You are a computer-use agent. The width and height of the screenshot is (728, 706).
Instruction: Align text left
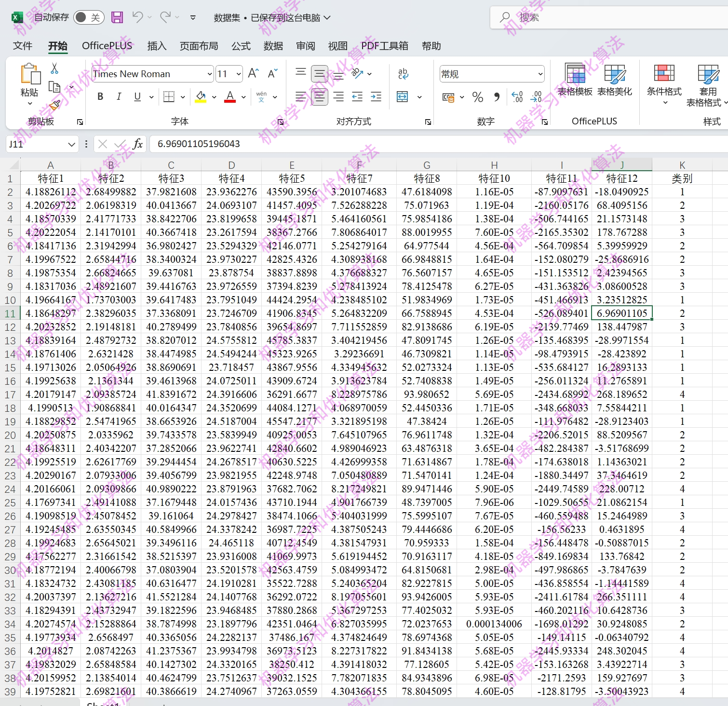[301, 97]
